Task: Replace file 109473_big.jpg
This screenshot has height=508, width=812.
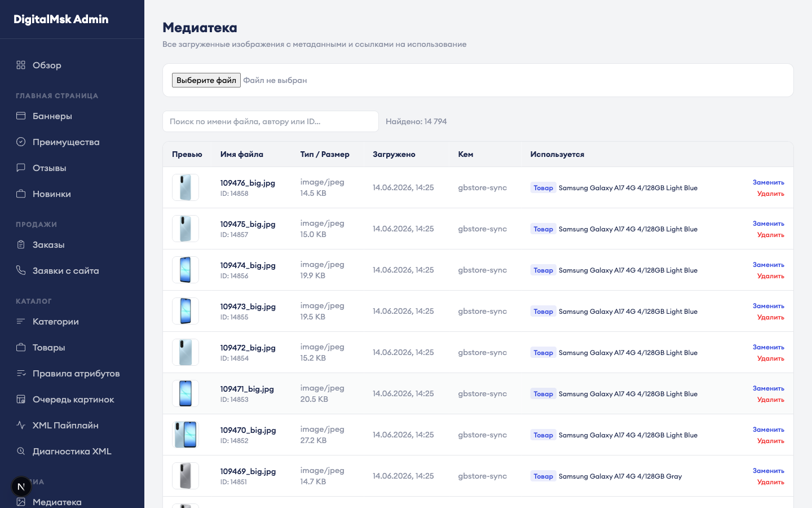Action: [769, 306]
